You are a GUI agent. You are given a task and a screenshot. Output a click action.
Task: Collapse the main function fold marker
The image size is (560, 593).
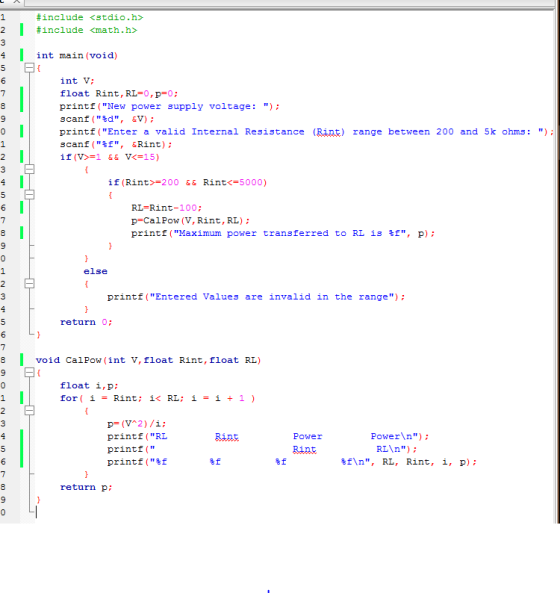click(29, 68)
